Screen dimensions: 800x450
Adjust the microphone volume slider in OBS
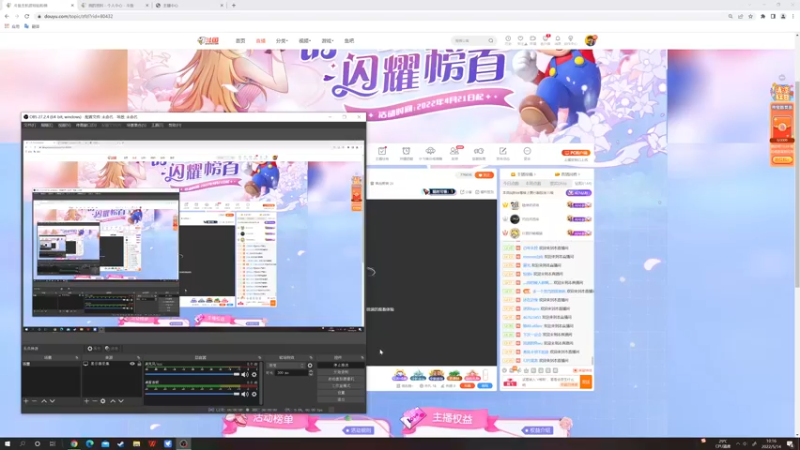[x=192, y=374]
